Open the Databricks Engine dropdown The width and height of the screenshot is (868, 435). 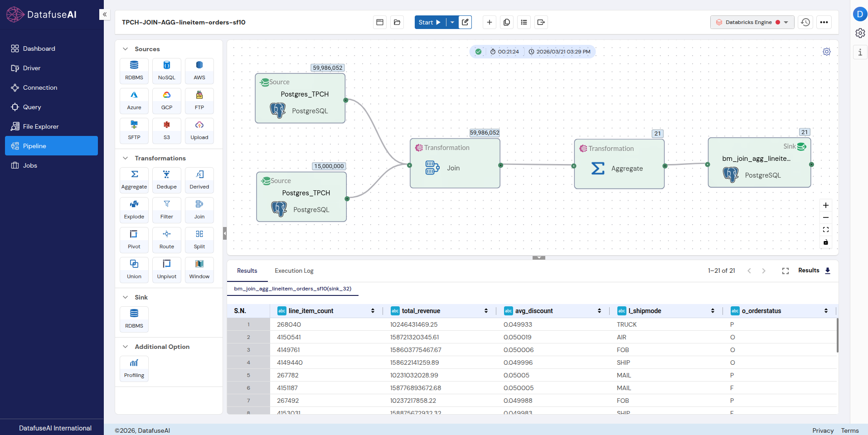click(752, 22)
